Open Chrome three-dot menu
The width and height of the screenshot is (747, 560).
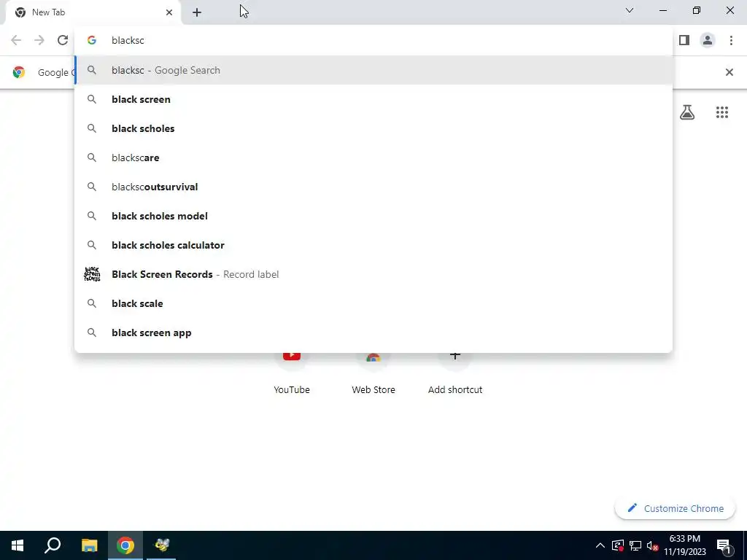[x=731, y=40]
